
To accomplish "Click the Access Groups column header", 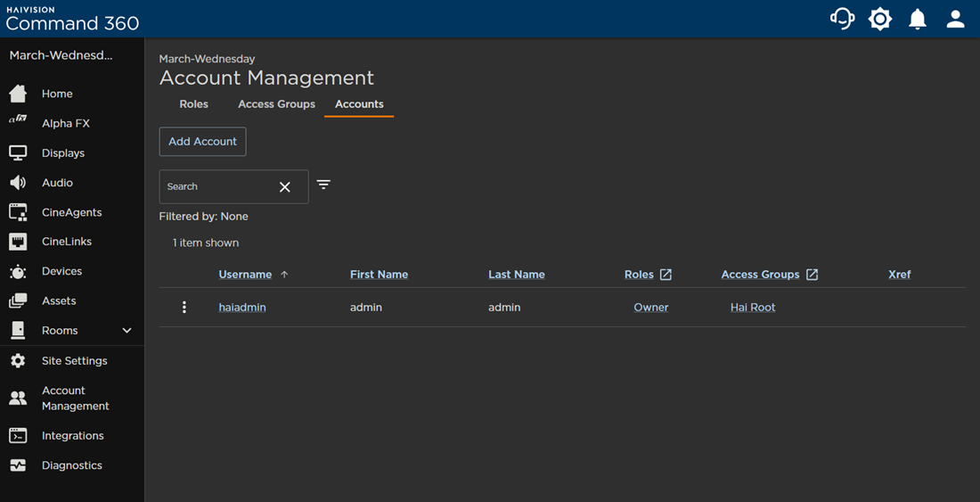I will [x=760, y=275].
